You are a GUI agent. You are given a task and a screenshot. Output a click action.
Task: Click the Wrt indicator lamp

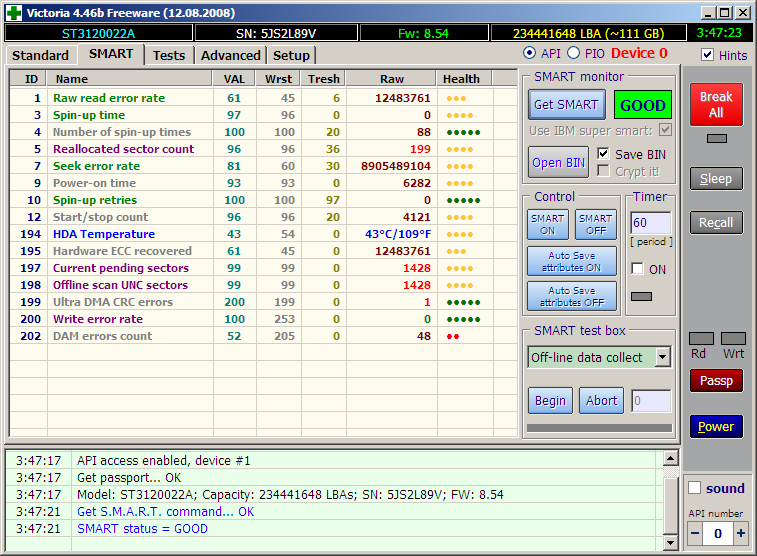[733, 338]
